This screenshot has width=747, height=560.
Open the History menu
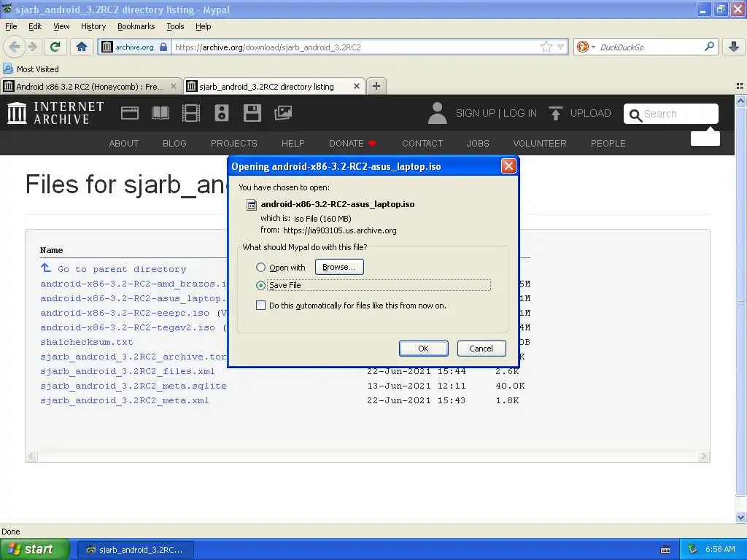pyautogui.click(x=93, y=26)
